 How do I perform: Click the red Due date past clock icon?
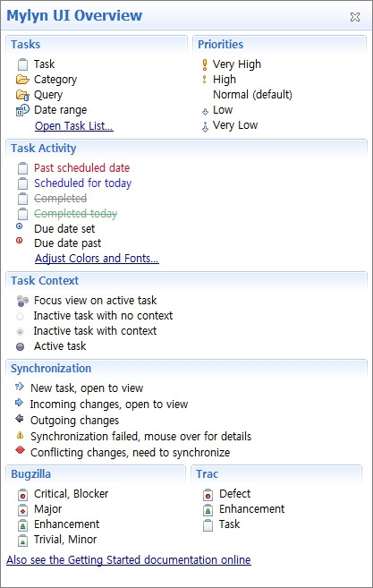(19, 241)
